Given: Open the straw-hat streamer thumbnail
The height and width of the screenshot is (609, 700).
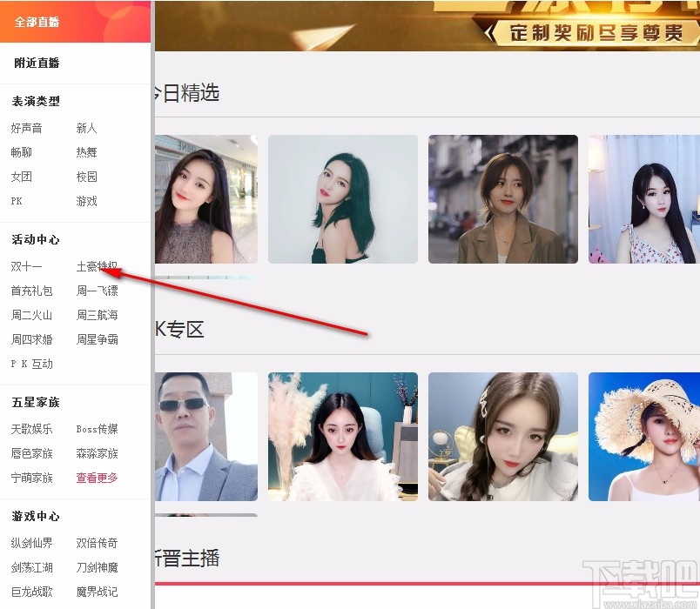Looking at the screenshot, I should pyautogui.click(x=644, y=437).
